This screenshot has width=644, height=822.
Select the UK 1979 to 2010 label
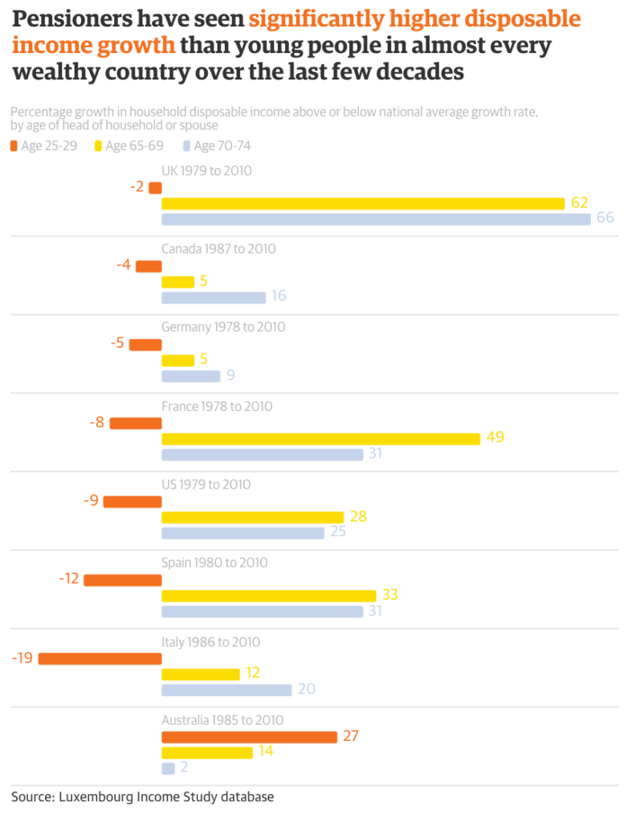206,170
